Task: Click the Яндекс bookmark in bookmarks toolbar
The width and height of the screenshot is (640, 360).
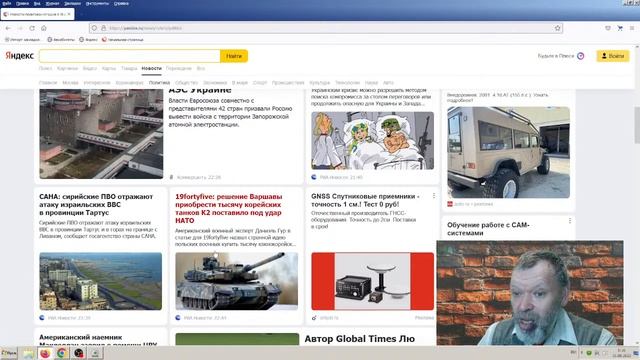Action: (88, 40)
